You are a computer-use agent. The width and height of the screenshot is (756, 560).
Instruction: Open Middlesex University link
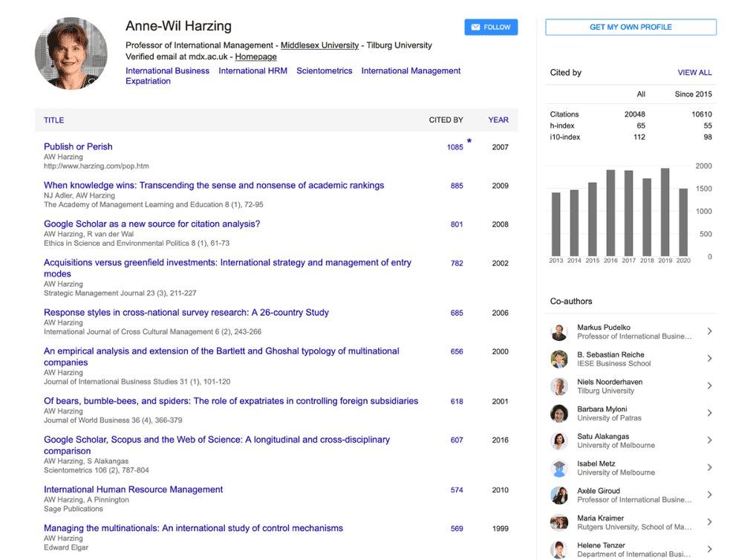pos(319,45)
